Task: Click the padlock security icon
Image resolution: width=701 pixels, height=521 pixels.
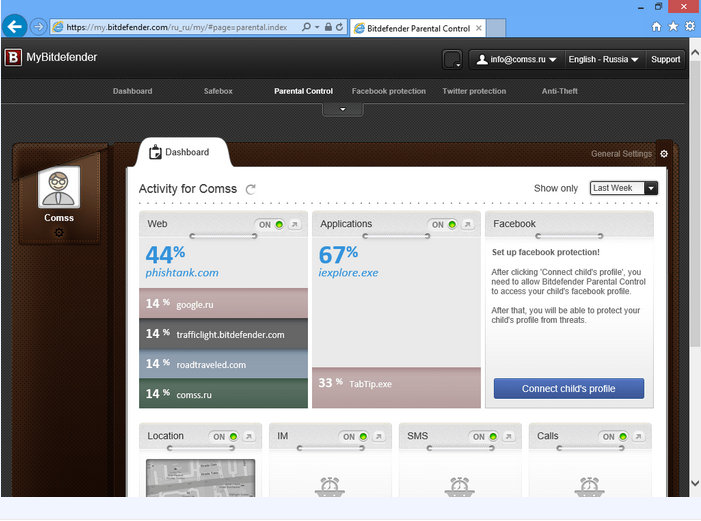Action: 328,27
